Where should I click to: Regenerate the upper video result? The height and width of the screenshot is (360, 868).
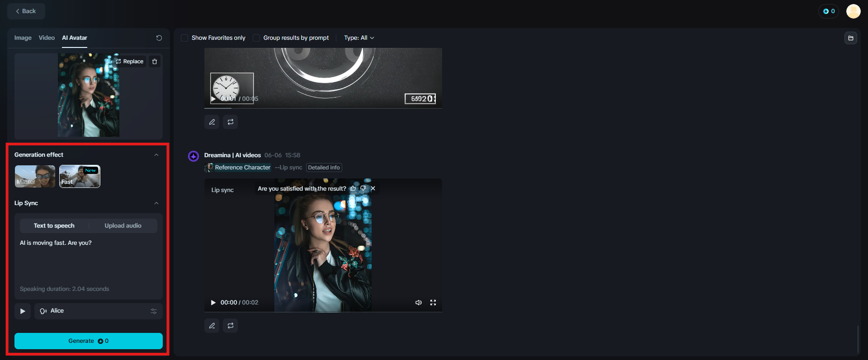point(231,122)
